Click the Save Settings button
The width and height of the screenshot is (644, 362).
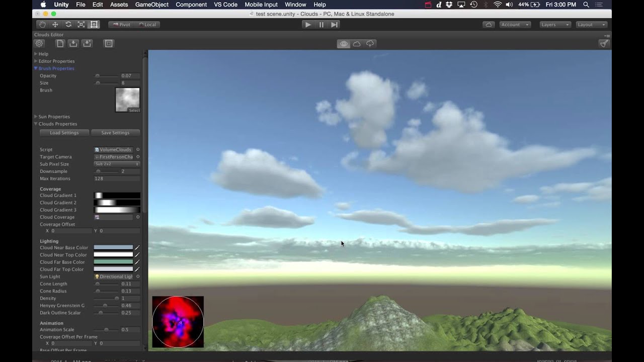115,133
